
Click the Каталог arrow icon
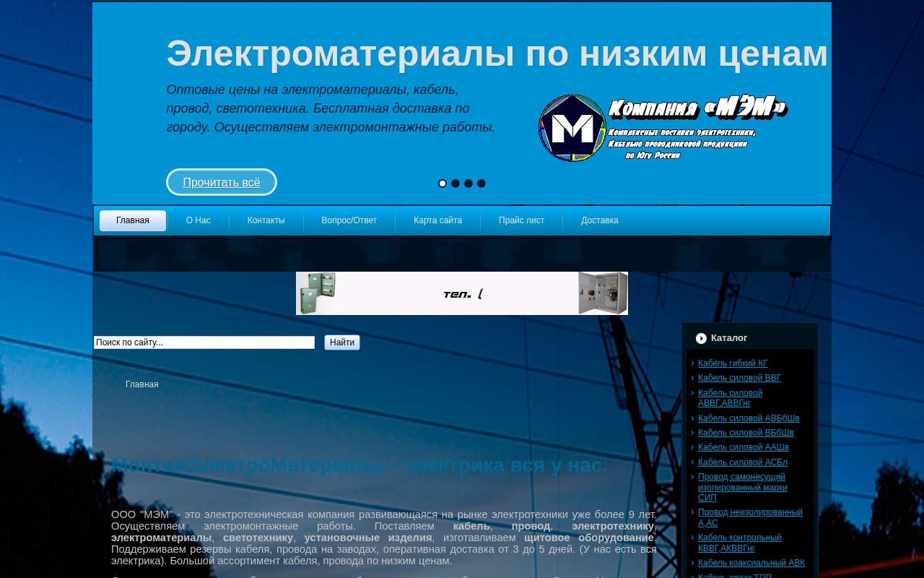pyautogui.click(x=701, y=338)
